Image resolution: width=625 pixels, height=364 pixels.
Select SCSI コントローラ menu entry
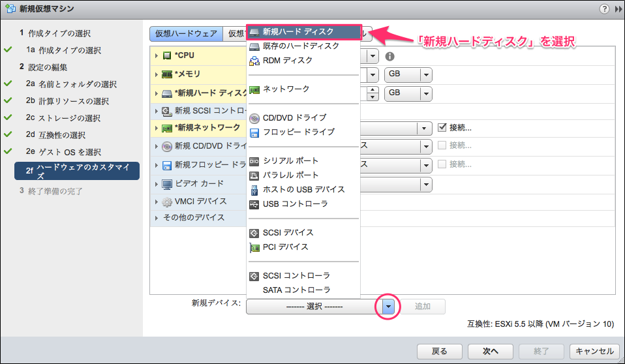pos(303,275)
